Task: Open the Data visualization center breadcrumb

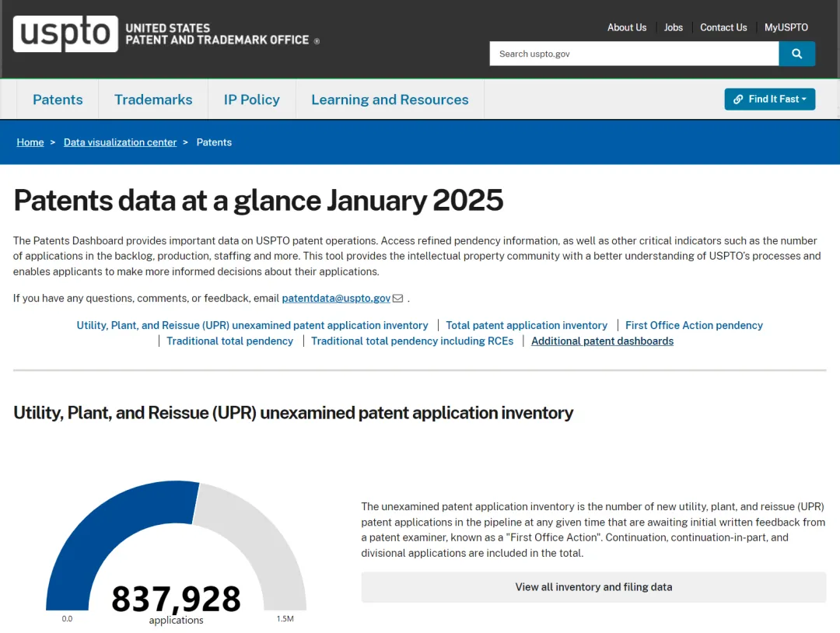Action: point(120,142)
